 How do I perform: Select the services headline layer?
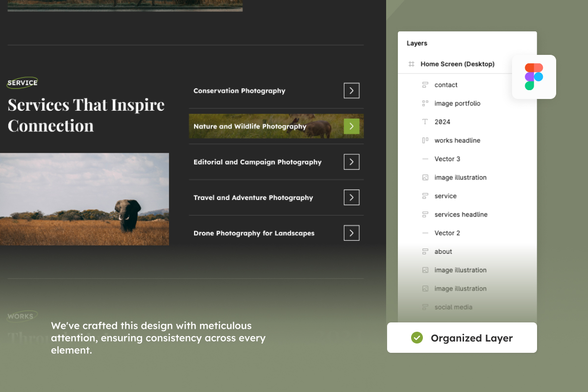461,215
